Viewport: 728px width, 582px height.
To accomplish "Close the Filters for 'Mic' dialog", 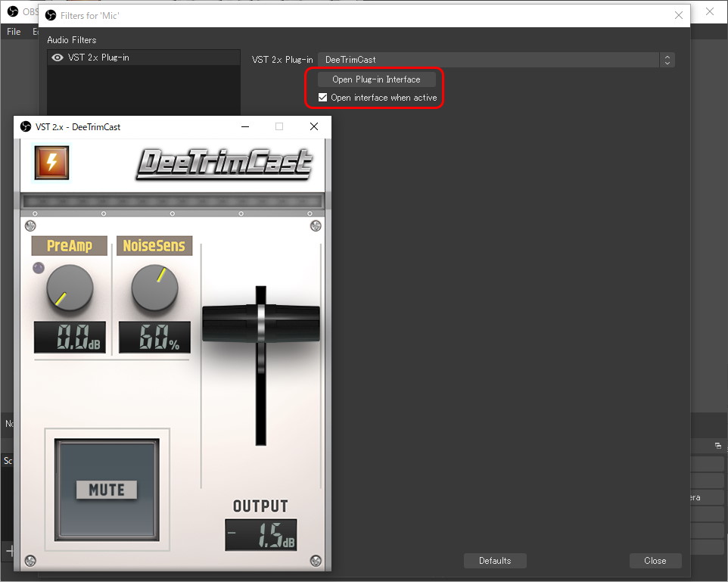I will [x=678, y=15].
